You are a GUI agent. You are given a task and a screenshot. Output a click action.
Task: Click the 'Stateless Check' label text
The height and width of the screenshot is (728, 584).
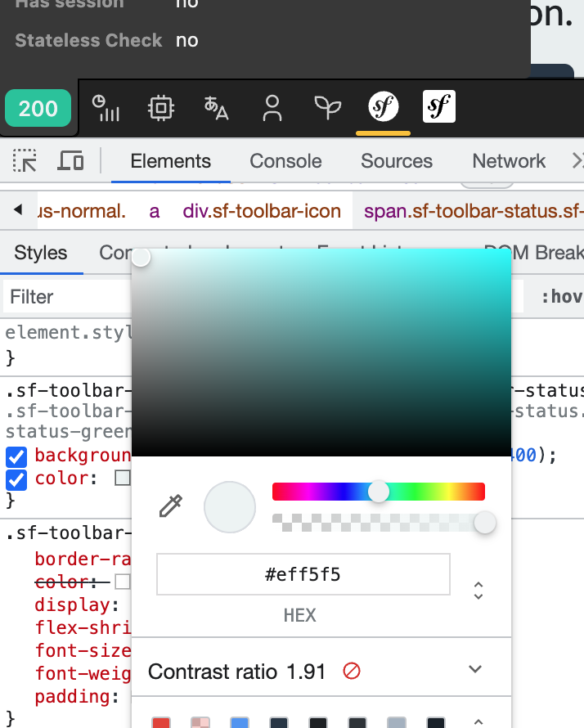click(x=88, y=40)
